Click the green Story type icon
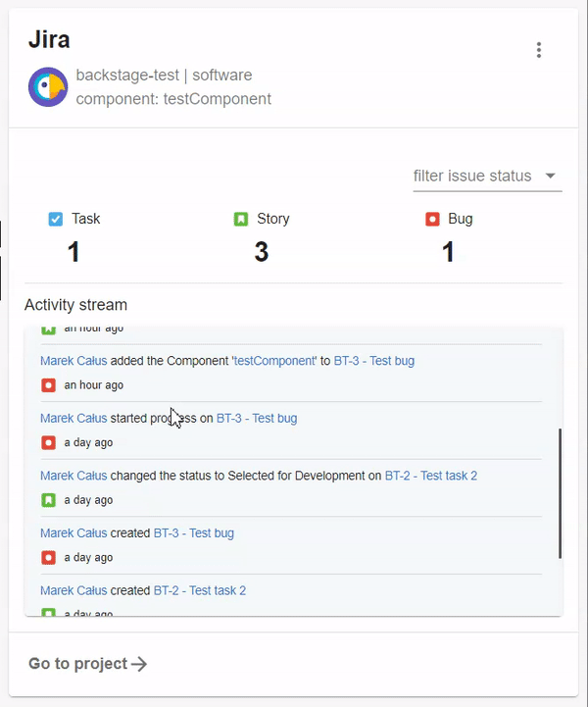The height and width of the screenshot is (707, 588). pyautogui.click(x=241, y=219)
